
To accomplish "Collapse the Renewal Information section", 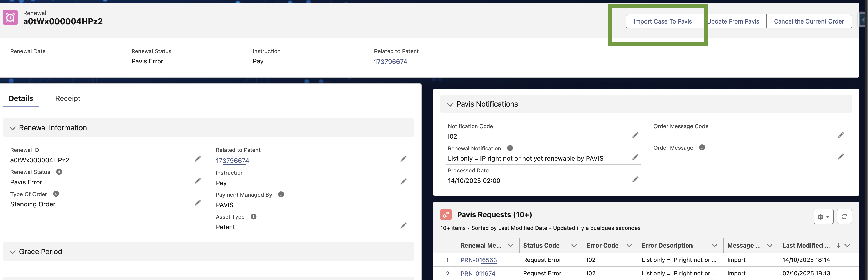I will [13, 128].
